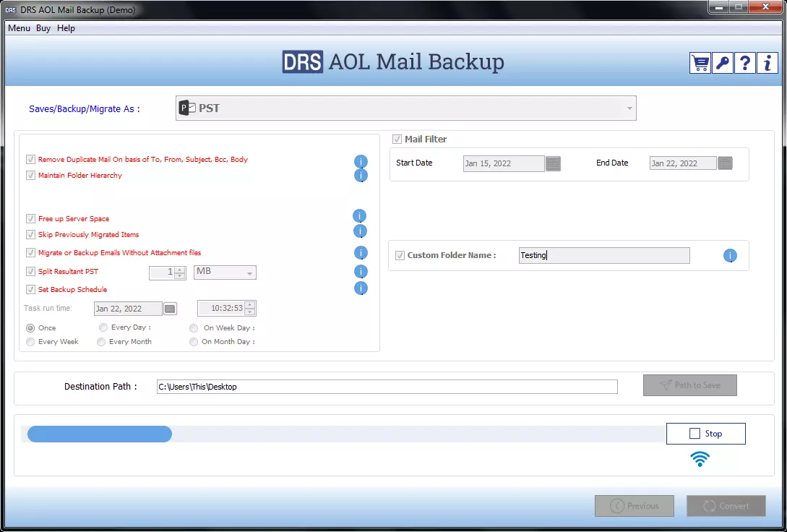Open the Menu menu

[19, 28]
